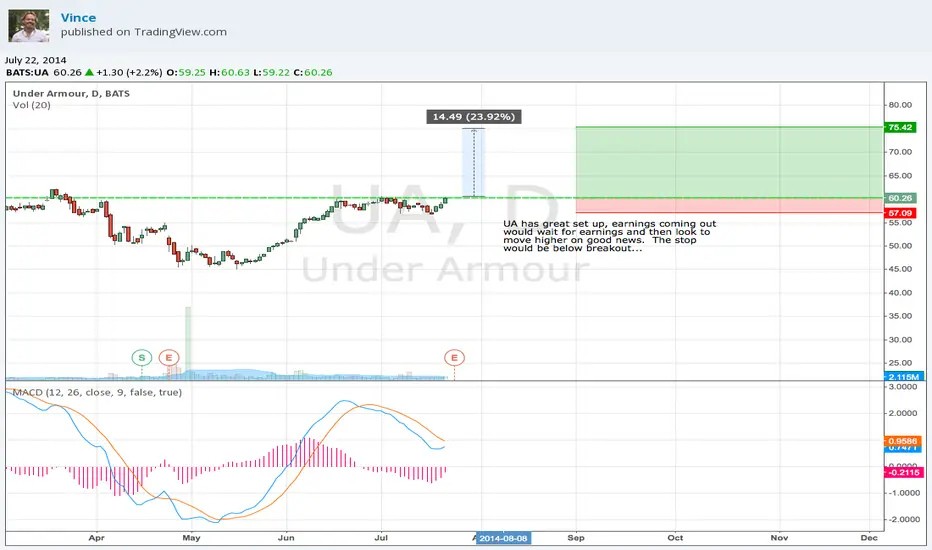This screenshot has height=550, width=932.
Task: Click the Jun label on the time axis
Action: tap(286, 538)
